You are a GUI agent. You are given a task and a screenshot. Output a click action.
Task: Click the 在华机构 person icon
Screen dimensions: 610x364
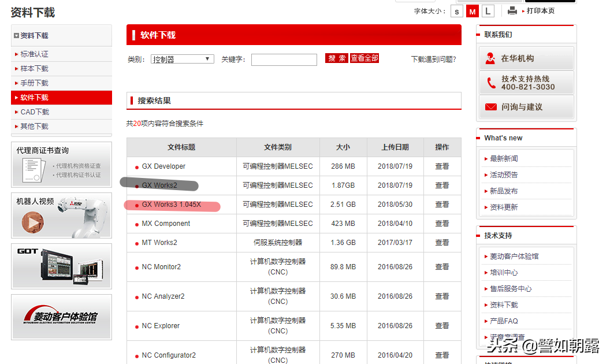coord(490,58)
